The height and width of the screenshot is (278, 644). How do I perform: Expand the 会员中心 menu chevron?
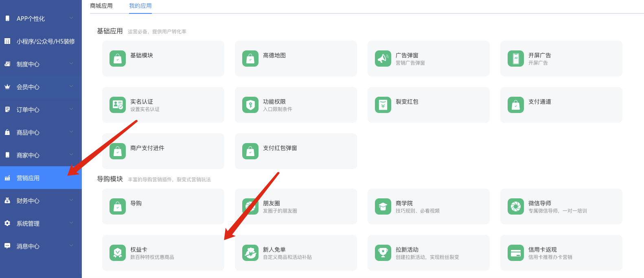(x=71, y=86)
